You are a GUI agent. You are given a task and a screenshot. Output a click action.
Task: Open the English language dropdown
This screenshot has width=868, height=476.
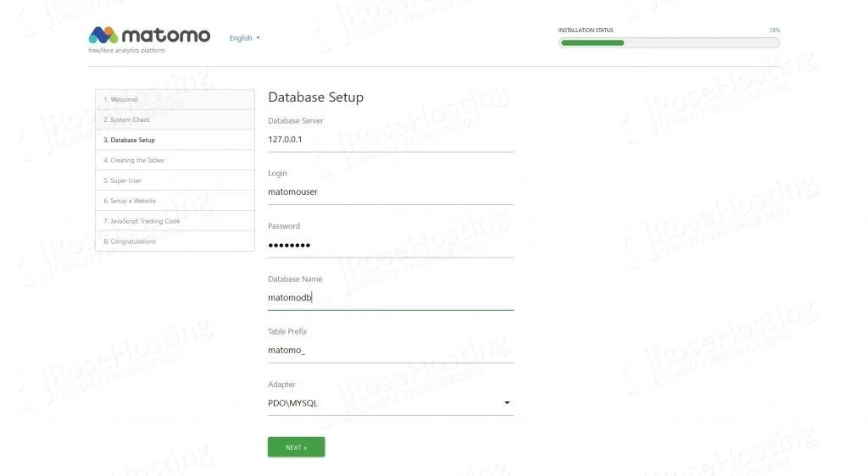click(245, 38)
